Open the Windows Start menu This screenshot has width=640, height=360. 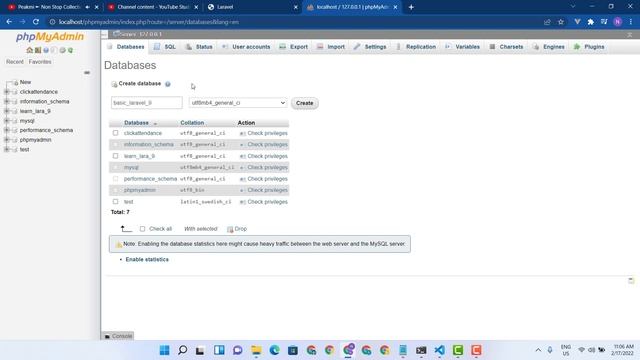click(164, 350)
